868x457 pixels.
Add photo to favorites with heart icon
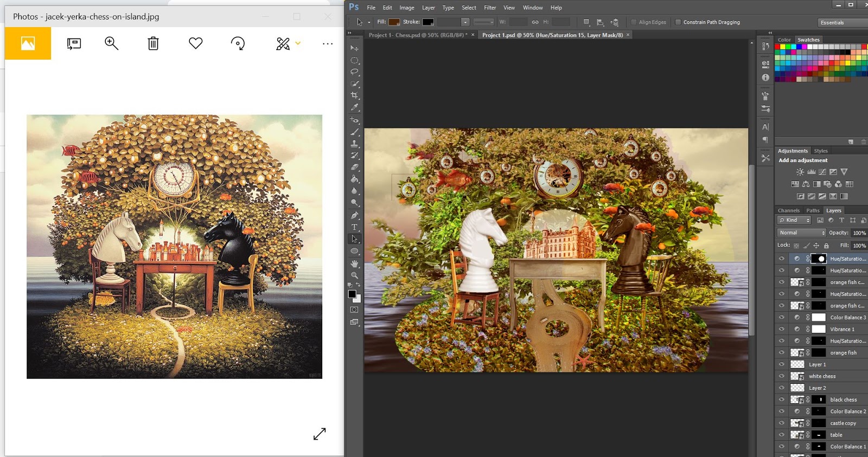click(196, 43)
